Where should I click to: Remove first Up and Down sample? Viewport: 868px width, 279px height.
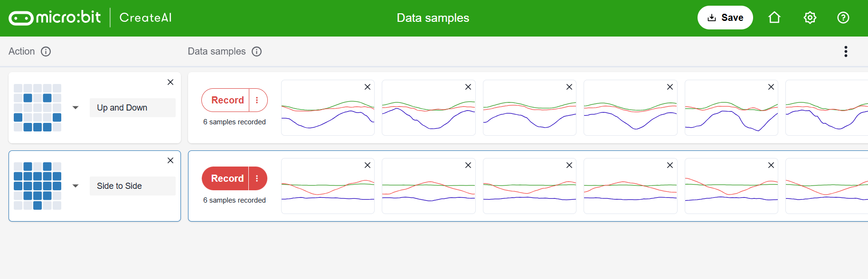point(368,87)
